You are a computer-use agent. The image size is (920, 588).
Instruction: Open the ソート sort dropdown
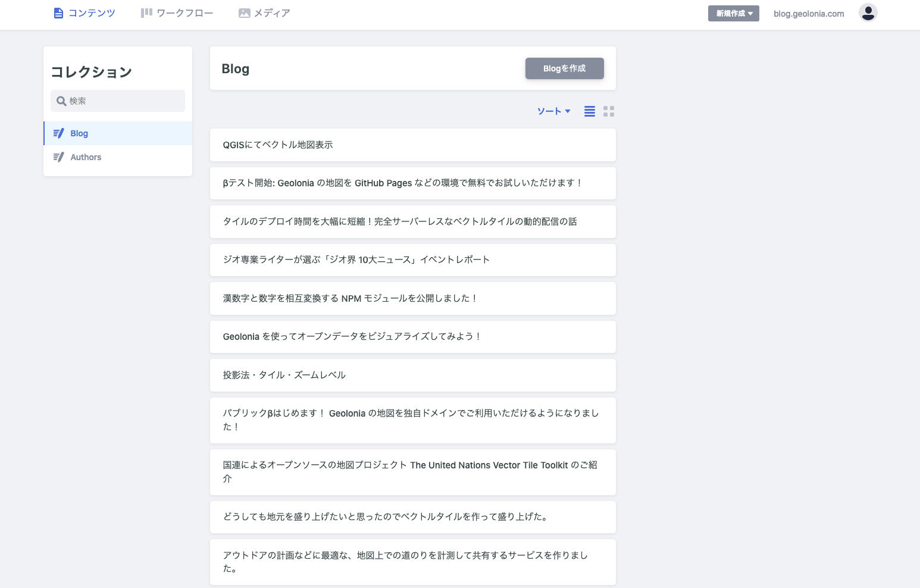(x=553, y=111)
